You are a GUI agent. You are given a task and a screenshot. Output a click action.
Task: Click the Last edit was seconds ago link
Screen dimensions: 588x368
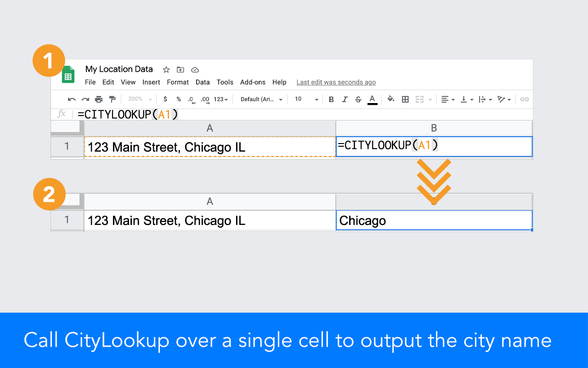coord(336,82)
